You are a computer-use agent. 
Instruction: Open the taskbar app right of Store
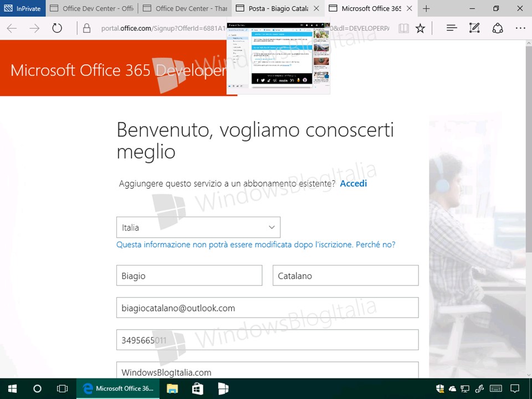(x=223, y=388)
